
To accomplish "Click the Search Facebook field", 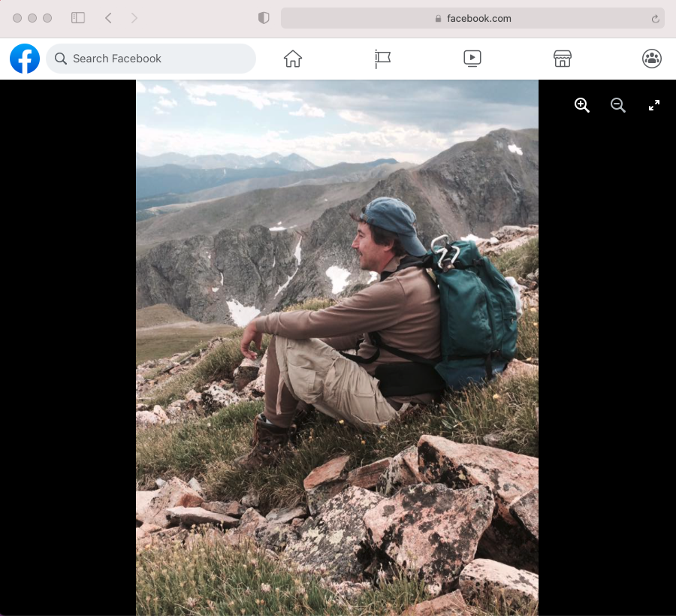I will [x=150, y=58].
